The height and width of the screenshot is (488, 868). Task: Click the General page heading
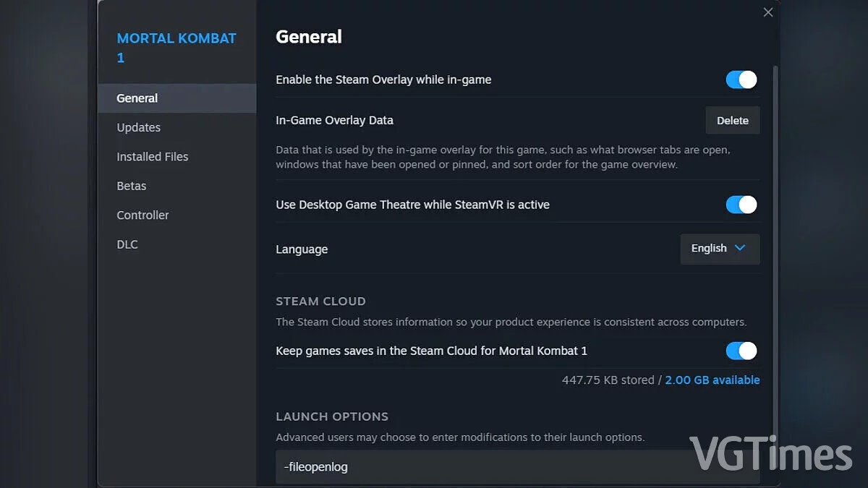tap(309, 37)
